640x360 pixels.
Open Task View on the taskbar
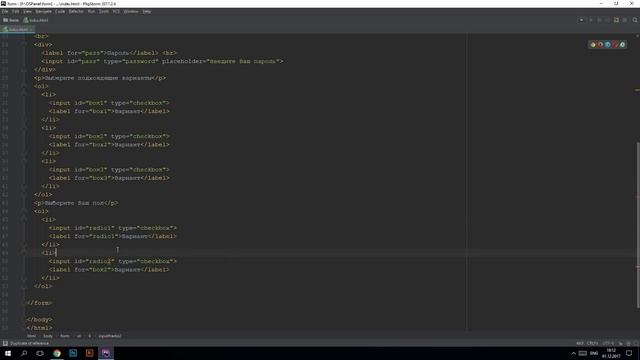click(x=40, y=353)
